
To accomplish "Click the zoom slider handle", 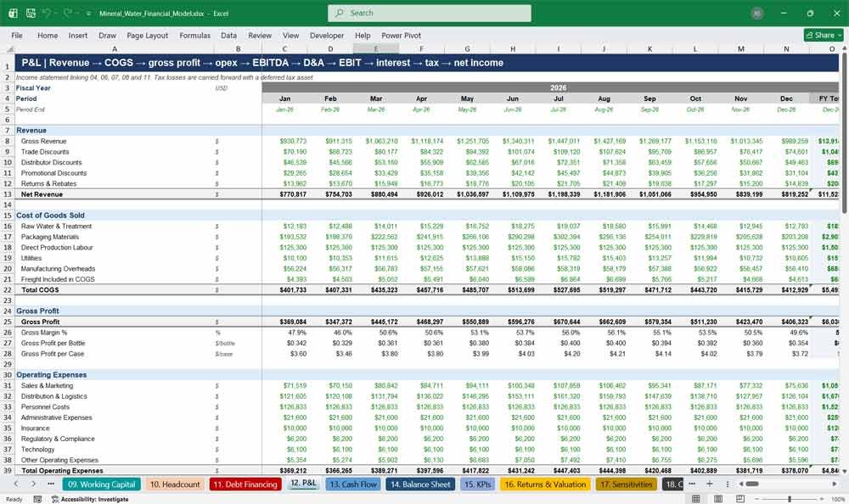I will [790, 499].
